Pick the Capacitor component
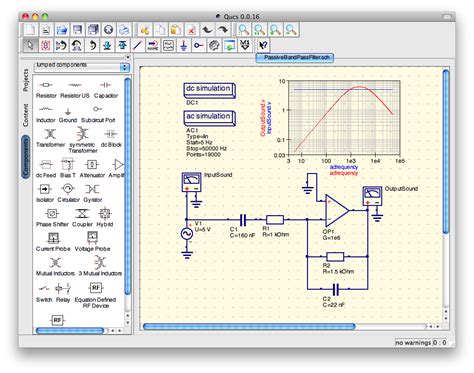The image size is (474, 373). 106,90
